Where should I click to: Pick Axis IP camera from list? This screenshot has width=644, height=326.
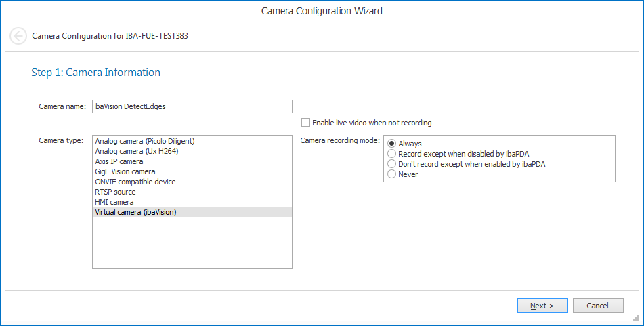coord(119,161)
